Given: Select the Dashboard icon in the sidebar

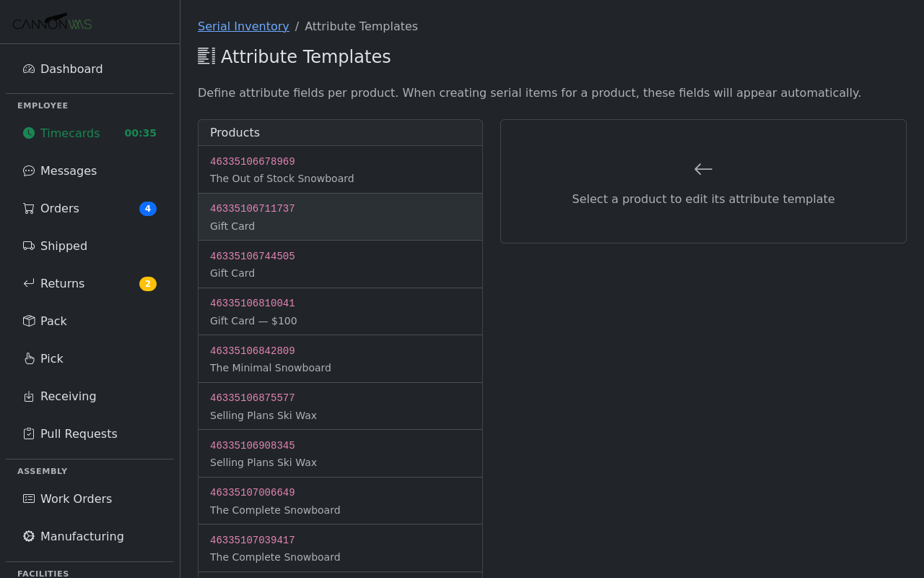Looking at the screenshot, I should coord(28,69).
